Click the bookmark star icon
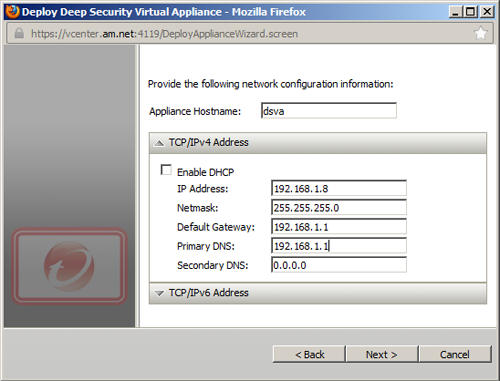The image size is (500, 381). 480,33
